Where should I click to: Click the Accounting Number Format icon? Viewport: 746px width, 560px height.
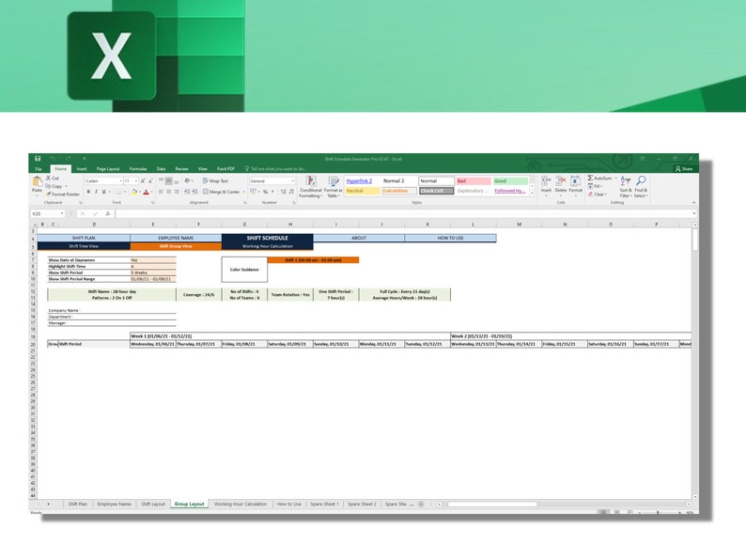pyautogui.click(x=253, y=192)
